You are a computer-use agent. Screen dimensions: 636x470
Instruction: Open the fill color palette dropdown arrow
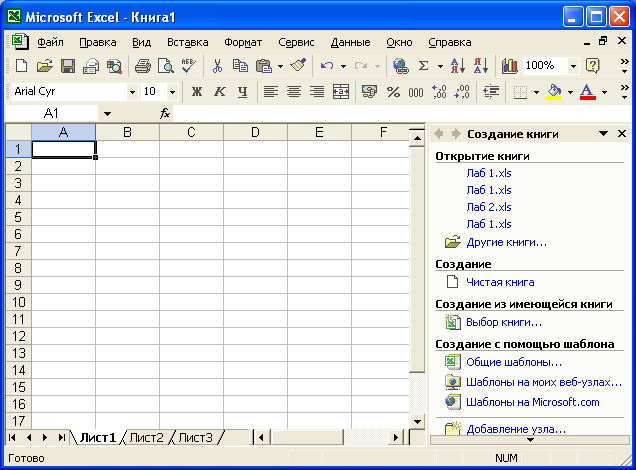[x=570, y=92]
